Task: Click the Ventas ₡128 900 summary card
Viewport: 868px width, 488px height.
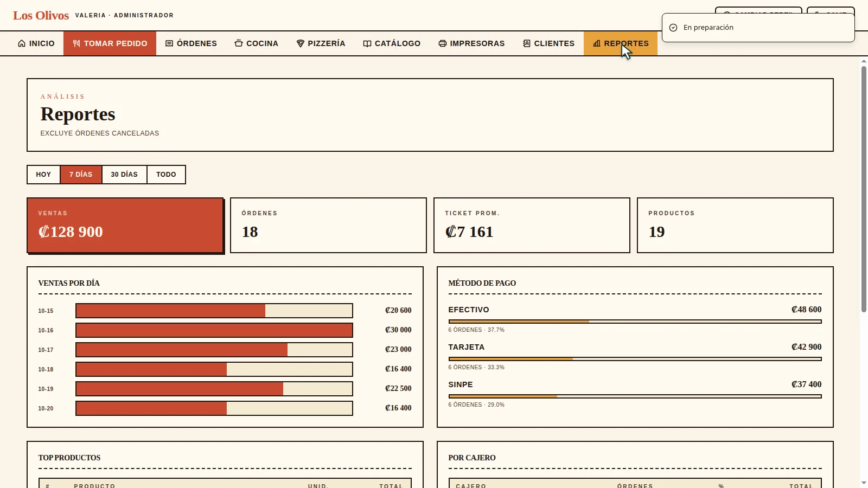Action: click(125, 225)
